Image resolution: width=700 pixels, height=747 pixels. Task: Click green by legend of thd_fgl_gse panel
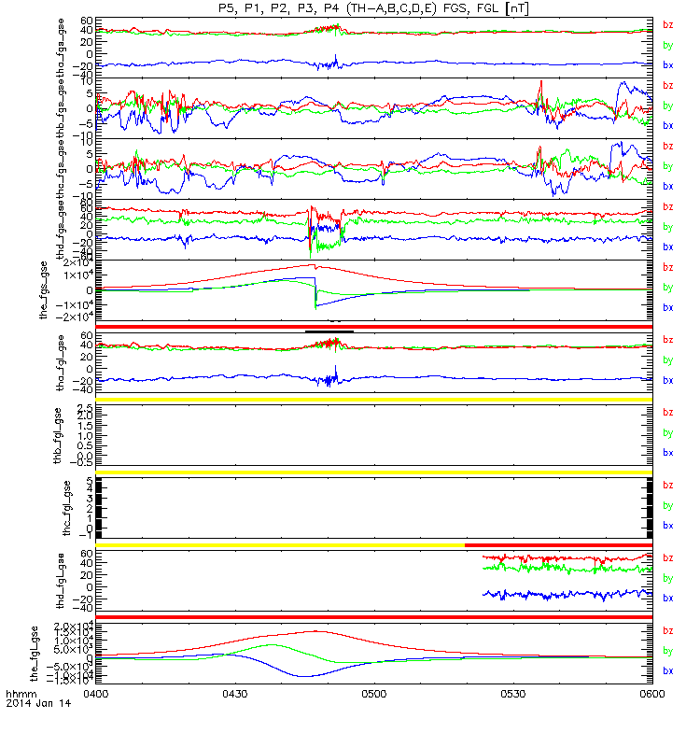click(x=668, y=578)
